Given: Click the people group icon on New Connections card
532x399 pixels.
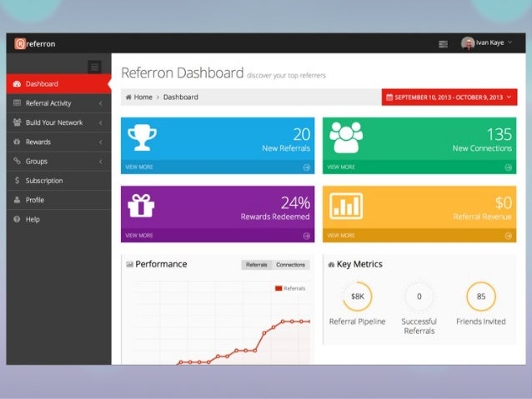Looking at the screenshot, I should tap(346, 137).
